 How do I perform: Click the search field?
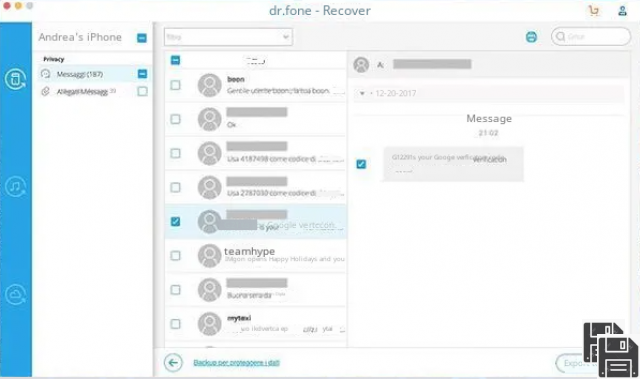pyautogui.click(x=591, y=37)
